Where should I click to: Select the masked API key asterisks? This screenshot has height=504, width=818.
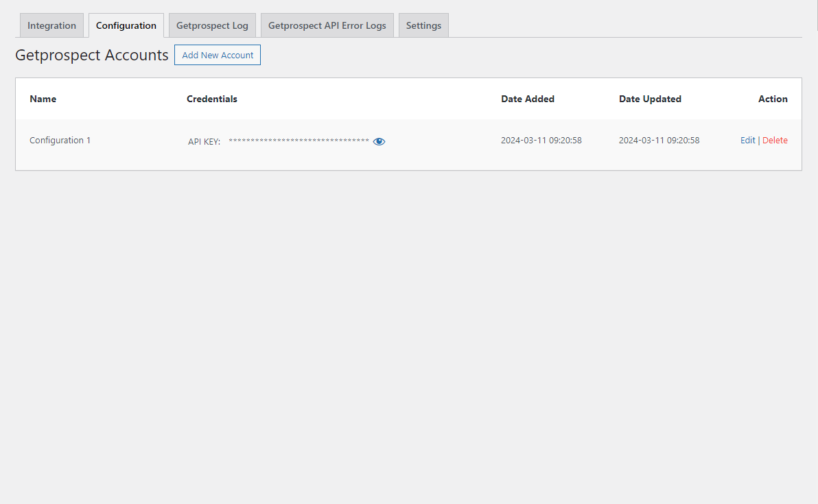click(299, 141)
